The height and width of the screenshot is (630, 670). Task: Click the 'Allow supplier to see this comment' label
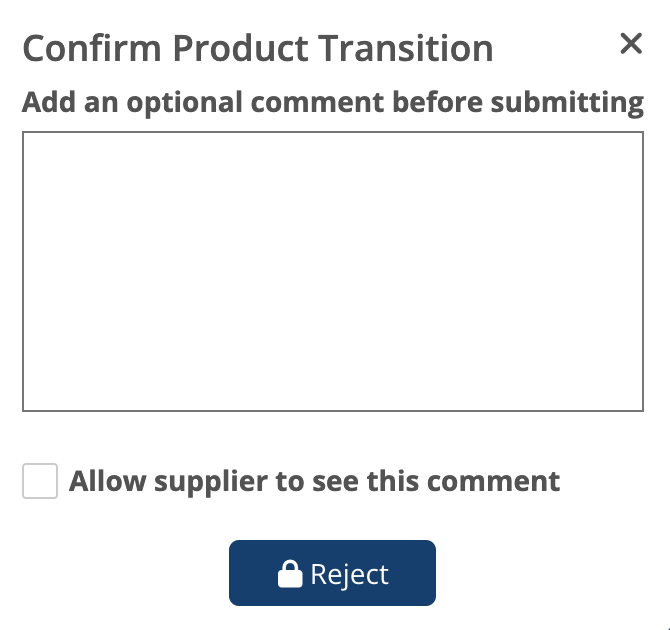314,481
